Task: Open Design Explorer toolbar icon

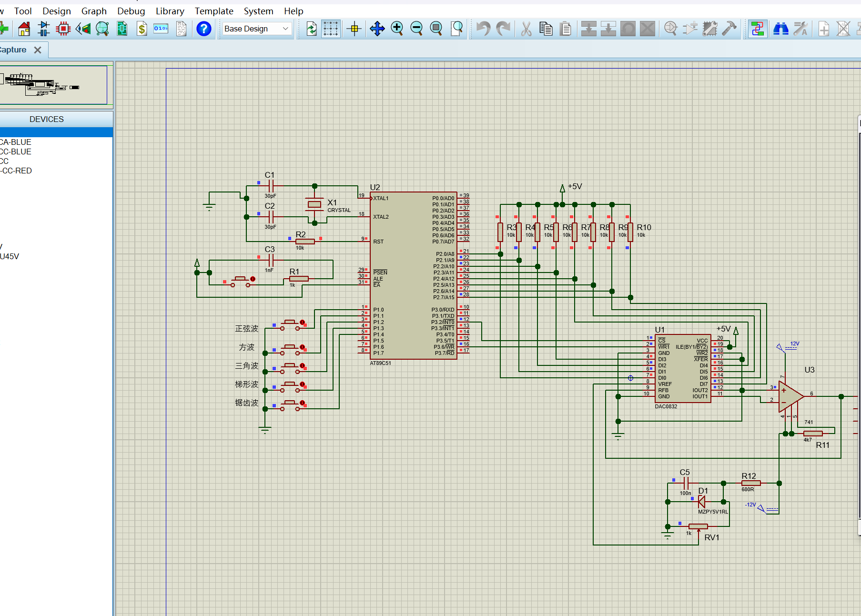Action: [122, 29]
